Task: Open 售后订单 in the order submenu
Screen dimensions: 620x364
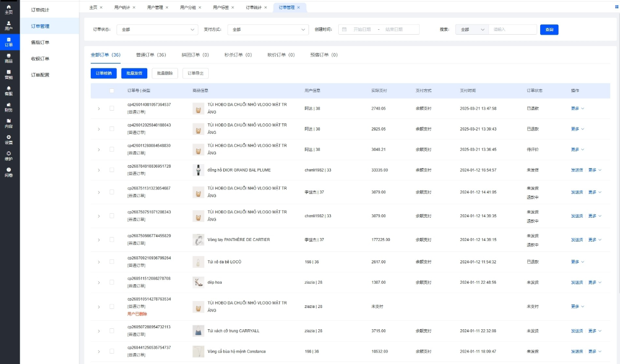Action: 40,43
